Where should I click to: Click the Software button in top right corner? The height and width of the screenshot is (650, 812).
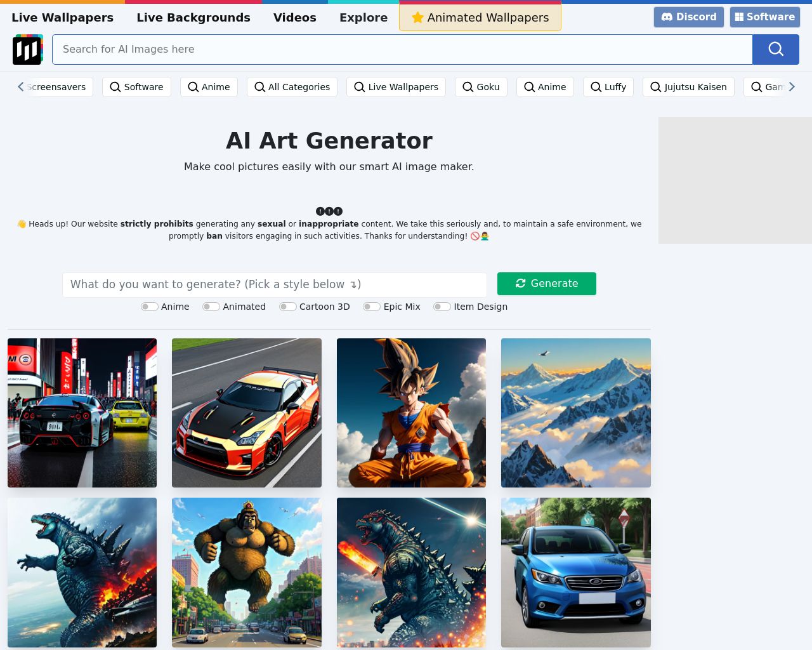[x=764, y=17]
